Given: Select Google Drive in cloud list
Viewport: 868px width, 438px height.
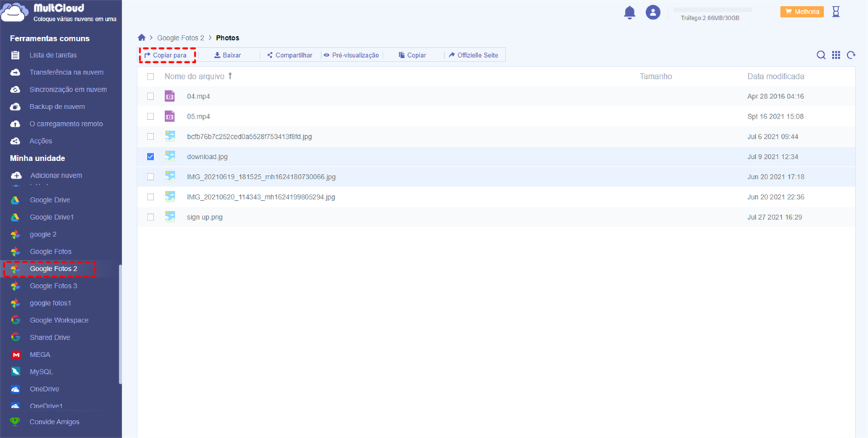Looking at the screenshot, I should (50, 200).
